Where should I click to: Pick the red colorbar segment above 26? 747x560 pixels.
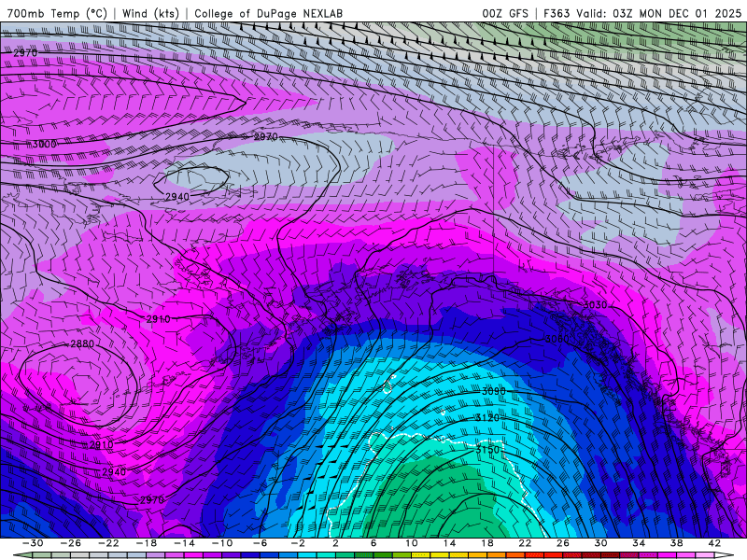[x=571, y=555]
